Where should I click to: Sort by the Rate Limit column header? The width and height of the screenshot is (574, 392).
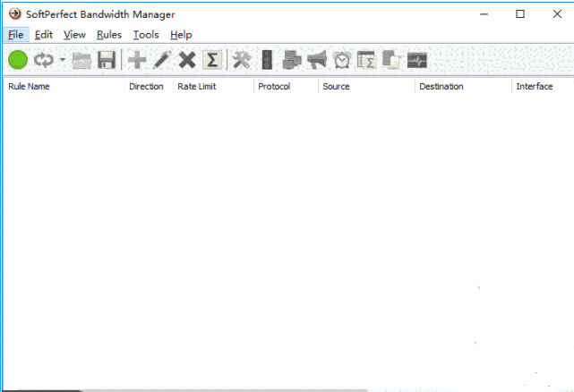(213, 87)
